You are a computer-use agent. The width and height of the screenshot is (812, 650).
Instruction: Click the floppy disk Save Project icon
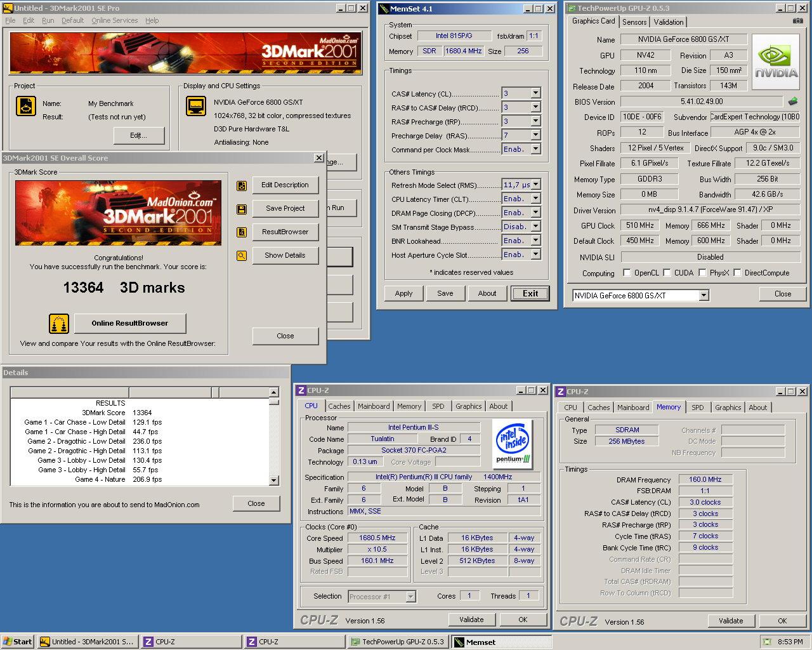tap(242, 209)
